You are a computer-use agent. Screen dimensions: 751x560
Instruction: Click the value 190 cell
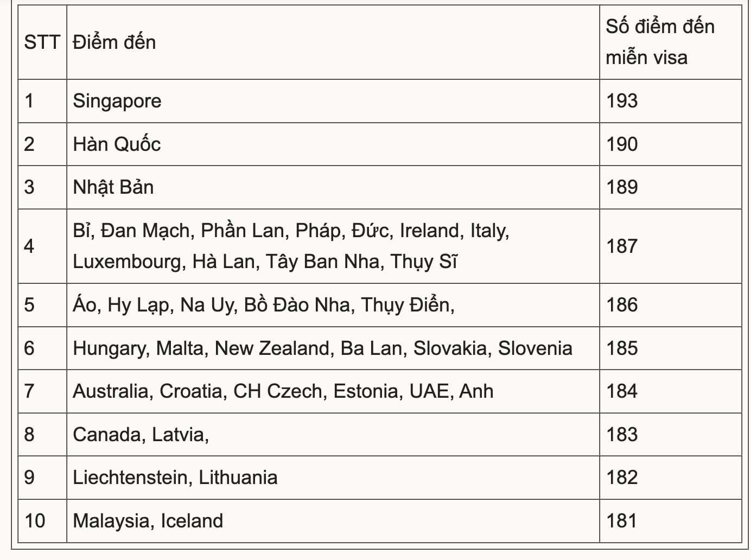click(x=622, y=144)
